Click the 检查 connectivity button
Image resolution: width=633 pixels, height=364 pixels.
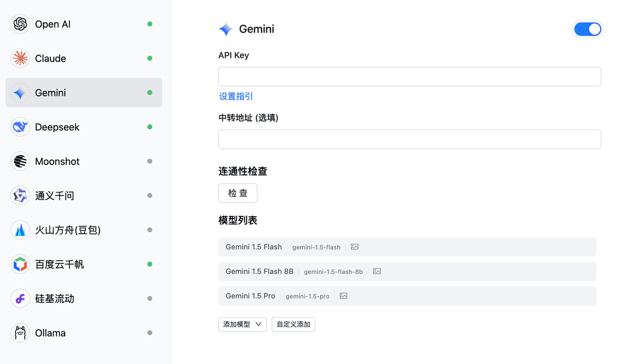coord(238,193)
